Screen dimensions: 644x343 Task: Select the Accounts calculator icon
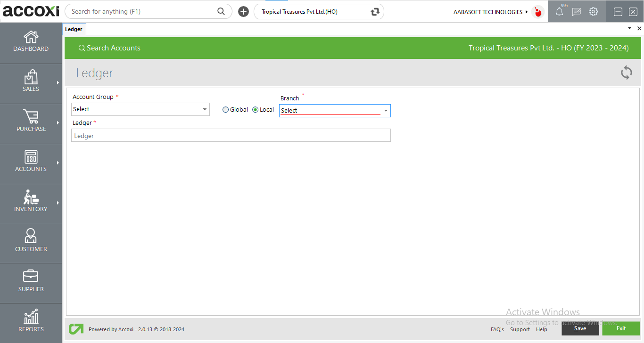(31, 157)
